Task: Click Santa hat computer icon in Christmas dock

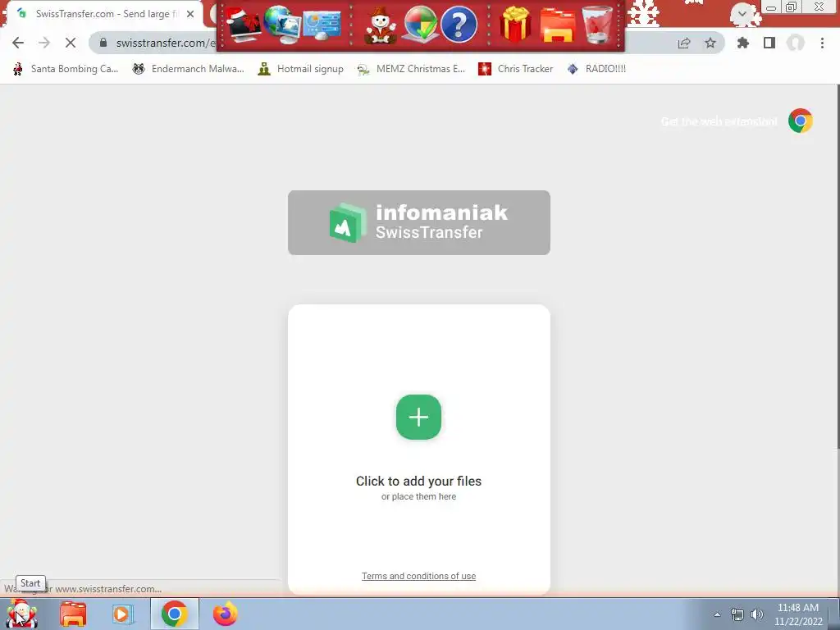Action: pos(243,25)
